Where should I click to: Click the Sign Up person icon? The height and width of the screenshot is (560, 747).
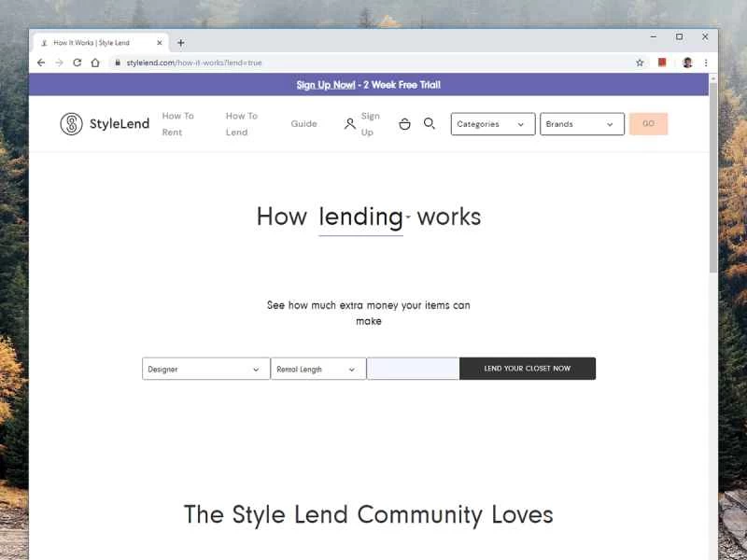pyautogui.click(x=349, y=123)
